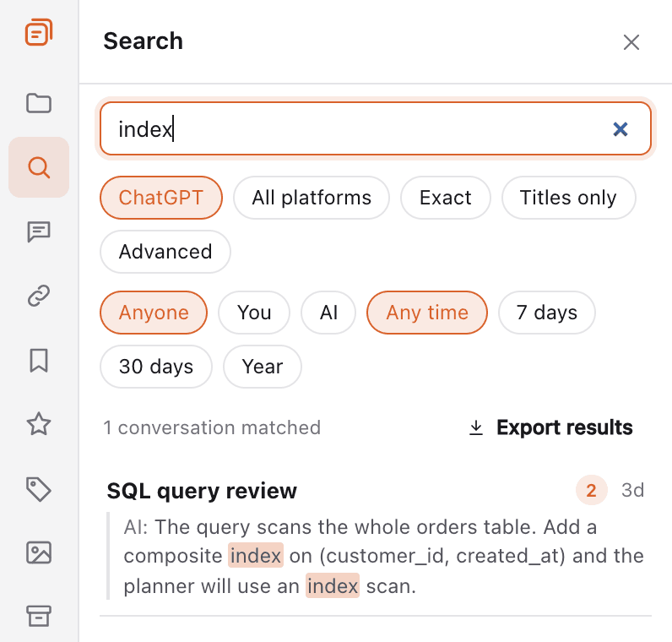Image resolution: width=672 pixels, height=642 pixels.
Task: Click the '3d' age label
Action: 632,490
